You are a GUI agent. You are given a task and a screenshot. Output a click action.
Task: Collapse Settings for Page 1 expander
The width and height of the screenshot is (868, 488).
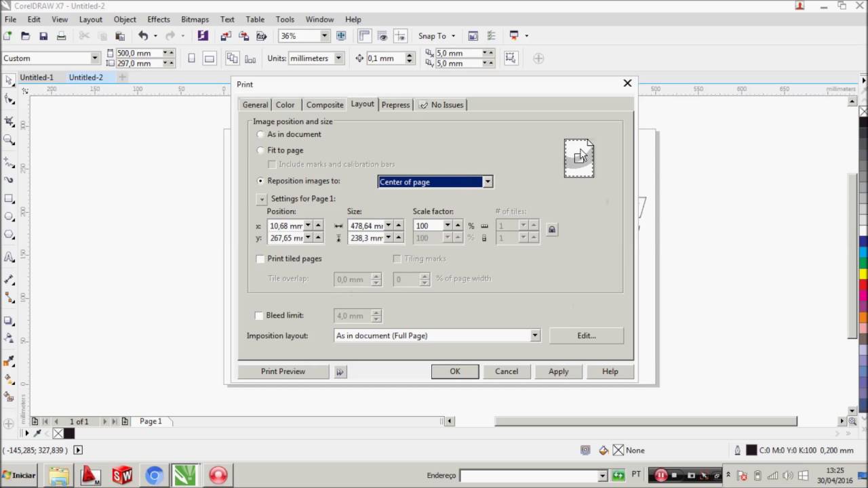click(x=262, y=199)
